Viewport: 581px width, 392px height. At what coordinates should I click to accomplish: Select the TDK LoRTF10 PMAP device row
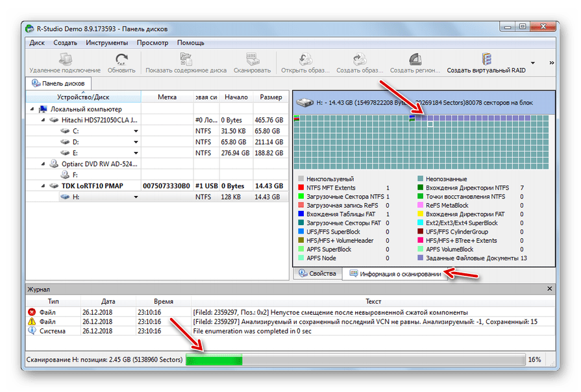[x=157, y=186]
